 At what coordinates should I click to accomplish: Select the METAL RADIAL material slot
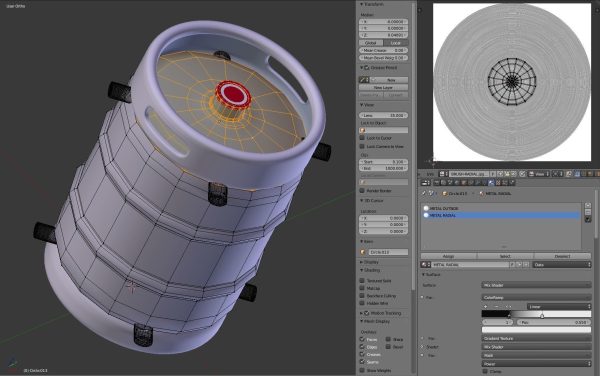point(501,215)
